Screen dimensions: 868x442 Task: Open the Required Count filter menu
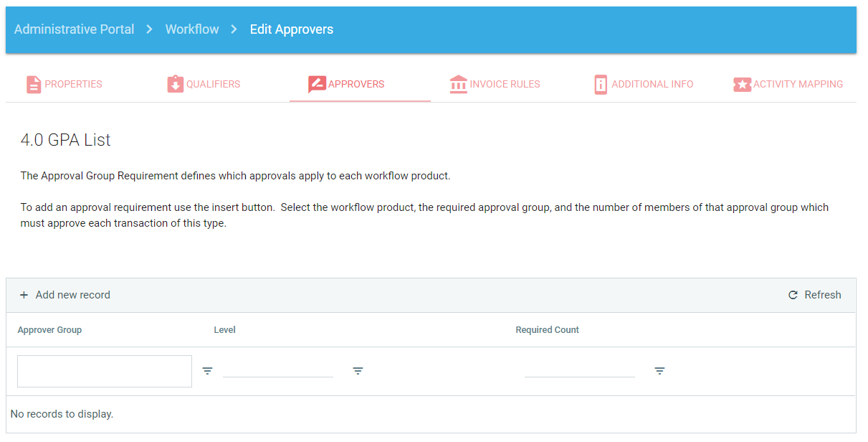(x=659, y=371)
